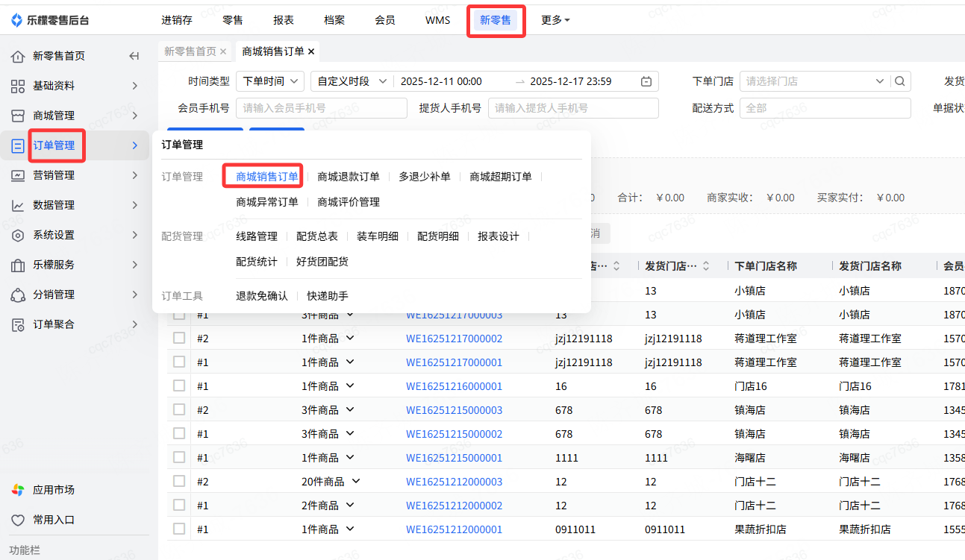The height and width of the screenshot is (560, 965).
Task: Click the search icon in 下单门店 field
Action: (x=901, y=81)
